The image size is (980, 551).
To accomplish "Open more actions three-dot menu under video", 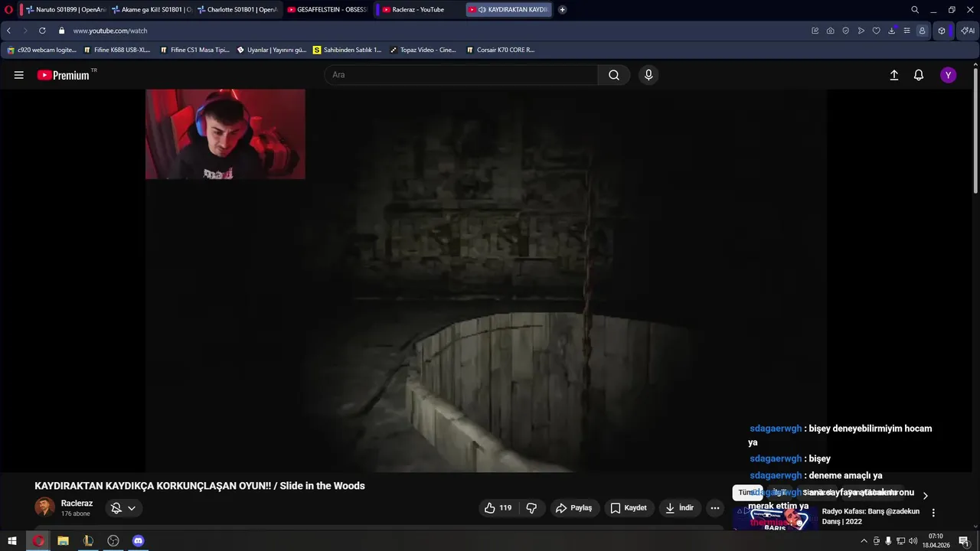I will coord(715,508).
